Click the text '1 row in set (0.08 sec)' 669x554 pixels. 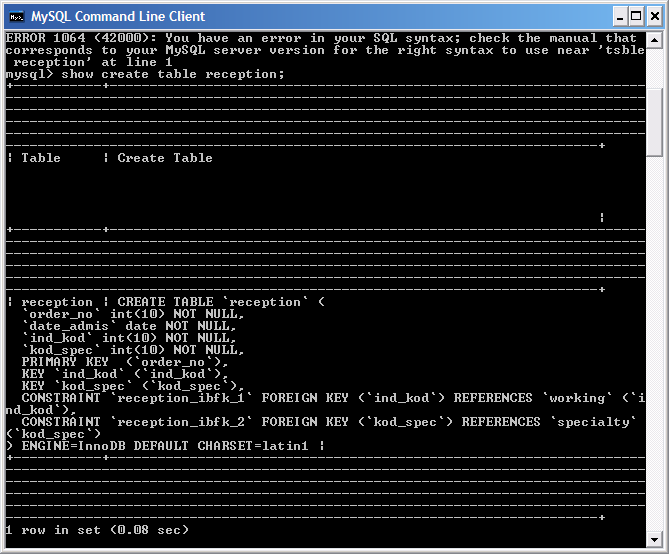point(97,530)
